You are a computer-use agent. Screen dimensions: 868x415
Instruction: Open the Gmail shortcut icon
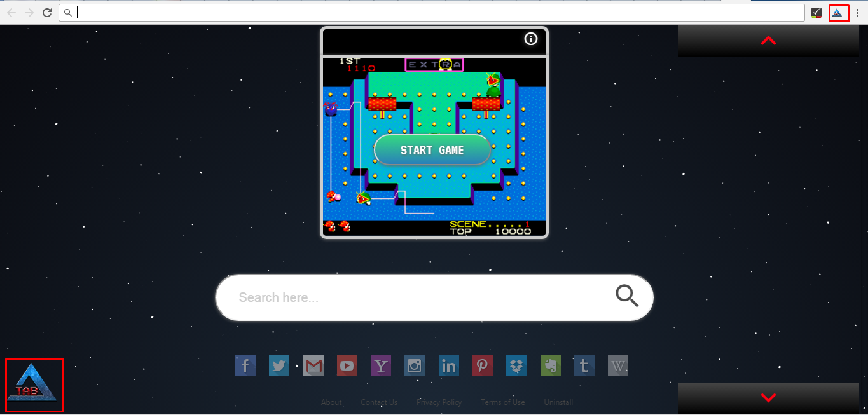pyautogui.click(x=313, y=365)
